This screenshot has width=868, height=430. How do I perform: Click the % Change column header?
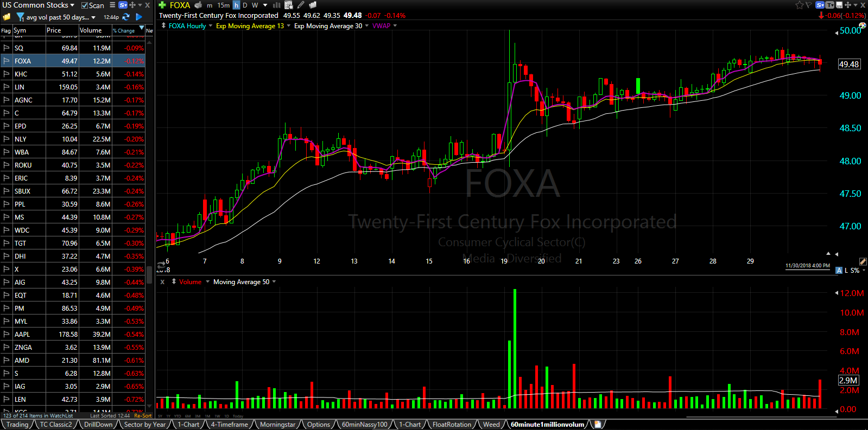(x=128, y=30)
